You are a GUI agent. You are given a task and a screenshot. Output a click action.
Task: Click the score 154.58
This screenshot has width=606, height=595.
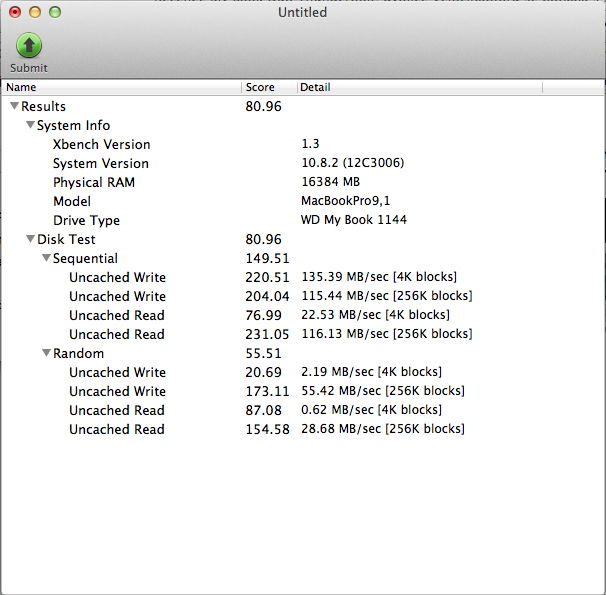coord(267,429)
